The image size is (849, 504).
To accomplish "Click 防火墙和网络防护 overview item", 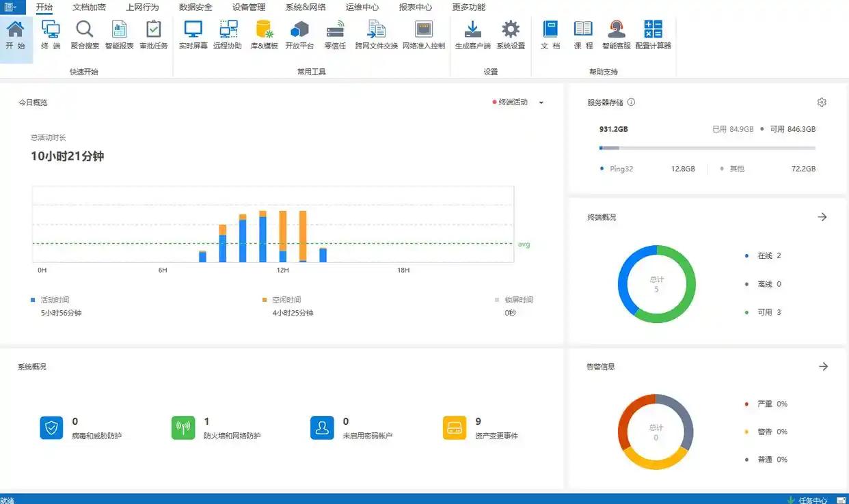I will click(x=216, y=428).
